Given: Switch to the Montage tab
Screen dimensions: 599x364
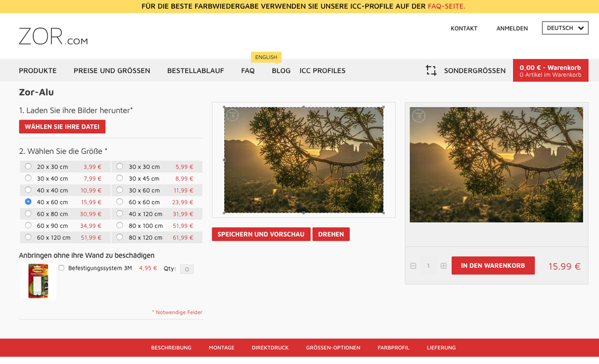Looking at the screenshot, I should [x=222, y=347].
